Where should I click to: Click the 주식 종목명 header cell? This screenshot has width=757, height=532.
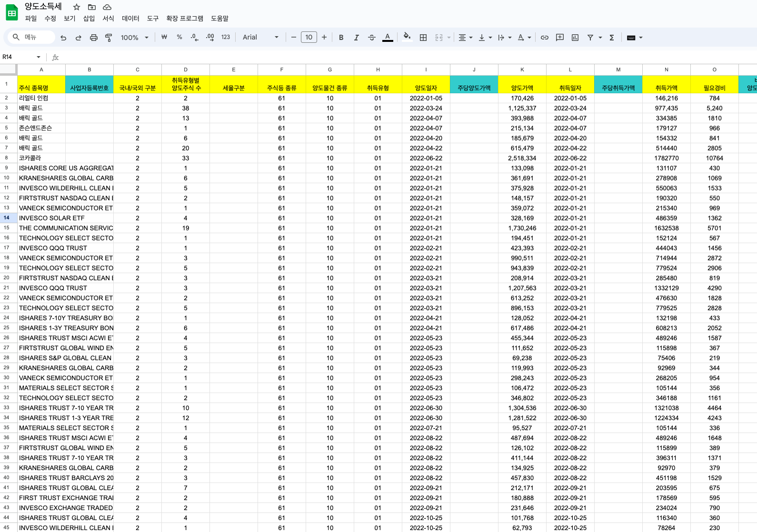tap(41, 84)
